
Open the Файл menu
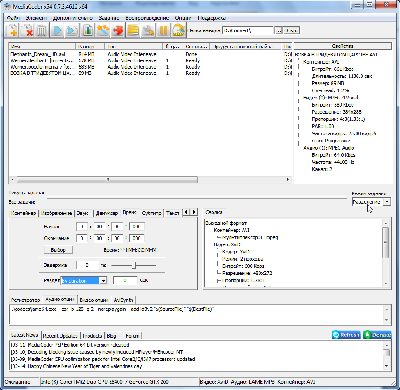(x=13, y=18)
